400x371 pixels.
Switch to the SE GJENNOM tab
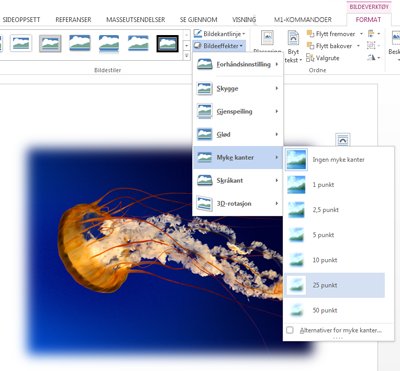199,20
